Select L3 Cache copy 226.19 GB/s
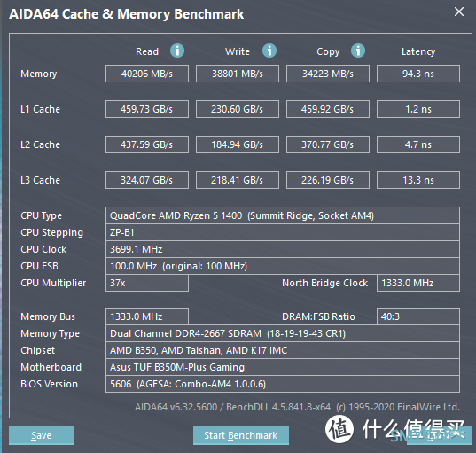Image resolution: width=476 pixels, height=453 pixels. click(328, 180)
